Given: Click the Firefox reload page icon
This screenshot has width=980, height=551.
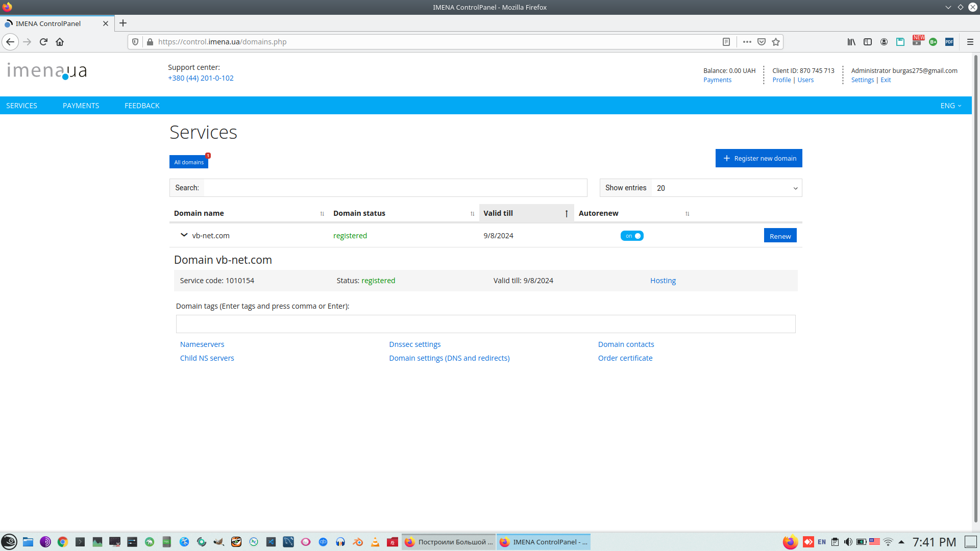Looking at the screenshot, I should (43, 42).
